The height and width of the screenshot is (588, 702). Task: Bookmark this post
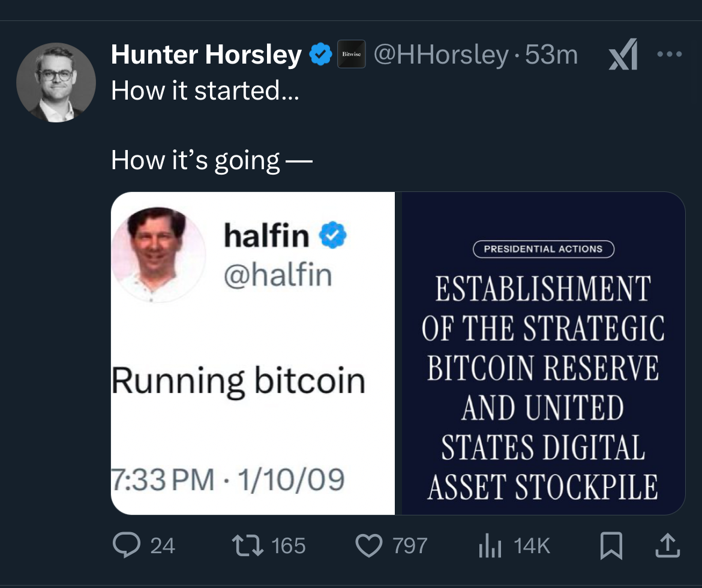(610, 545)
